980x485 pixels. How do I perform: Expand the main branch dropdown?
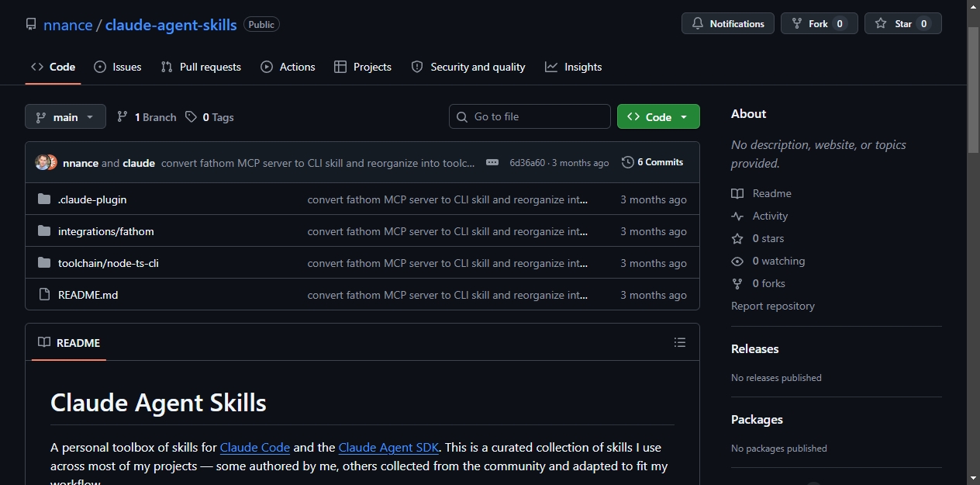click(65, 116)
